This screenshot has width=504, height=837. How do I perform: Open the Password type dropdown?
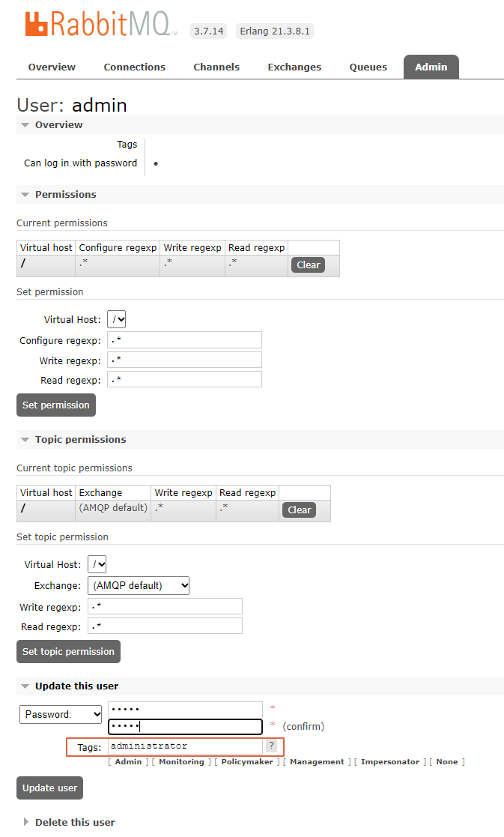pyautogui.click(x=60, y=714)
